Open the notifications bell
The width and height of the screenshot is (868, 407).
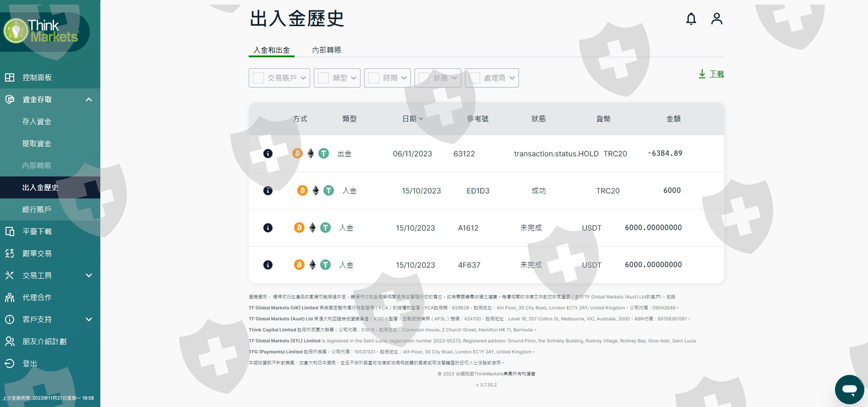point(691,19)
